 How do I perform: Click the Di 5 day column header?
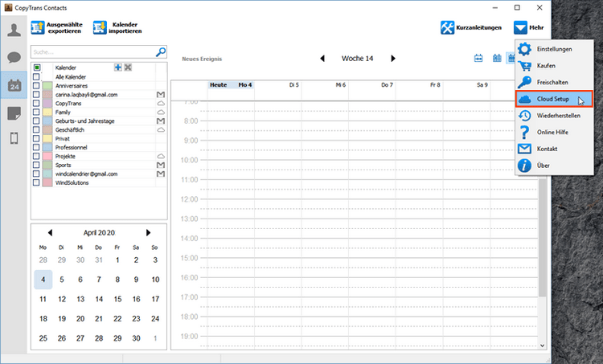pos(293,85)
